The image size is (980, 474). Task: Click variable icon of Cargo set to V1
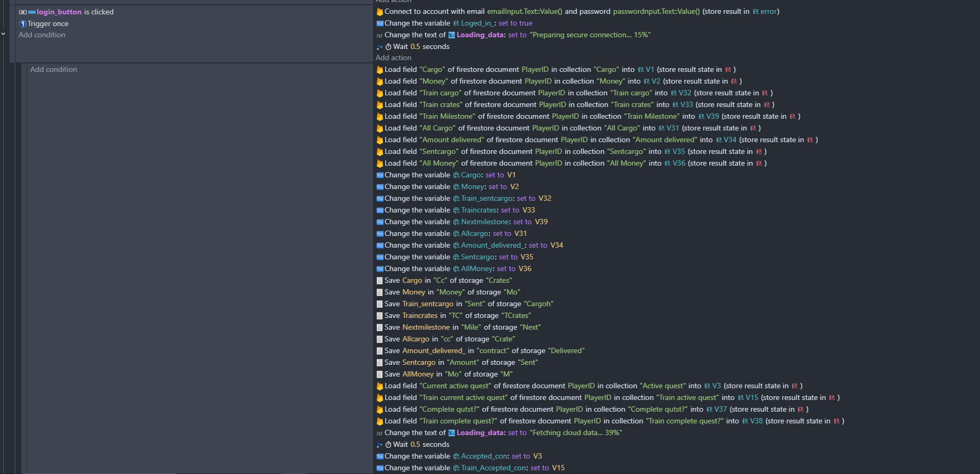click(380, 175)
